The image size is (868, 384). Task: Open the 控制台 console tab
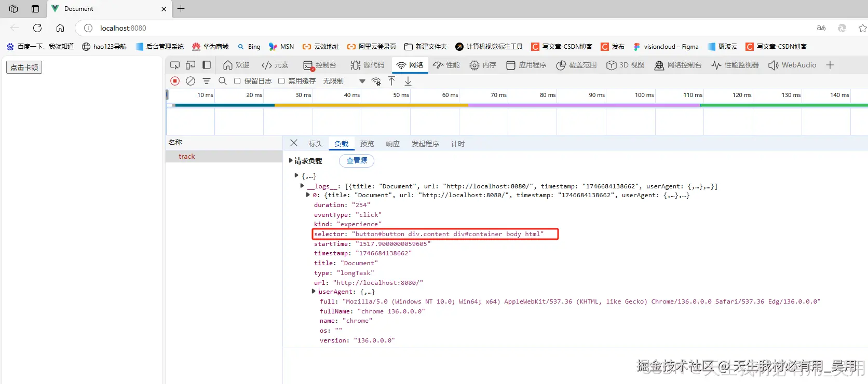point(319,65)
